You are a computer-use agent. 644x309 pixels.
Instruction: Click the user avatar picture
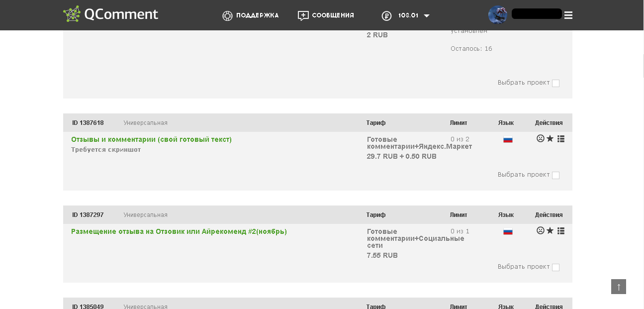pos(497,14)
